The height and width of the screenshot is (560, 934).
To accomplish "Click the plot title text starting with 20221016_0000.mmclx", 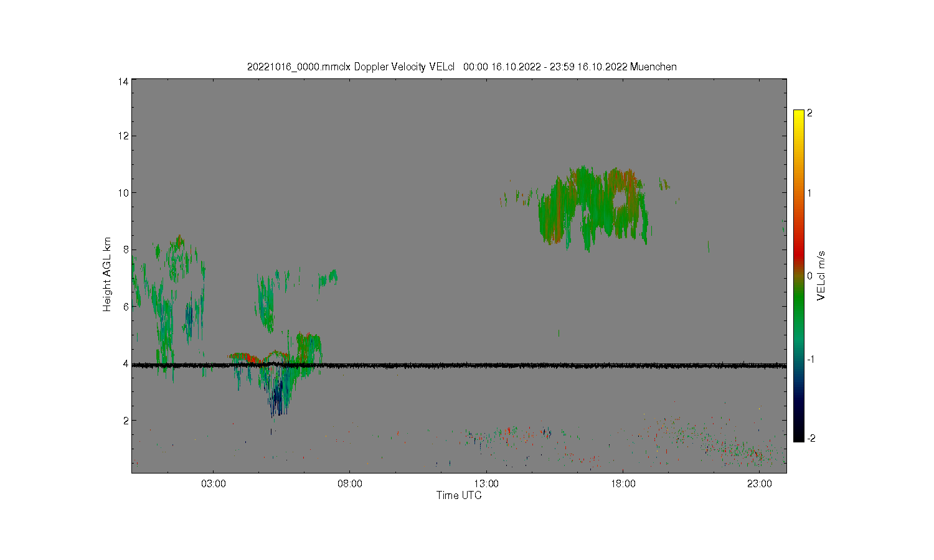I will click(461, 67).
